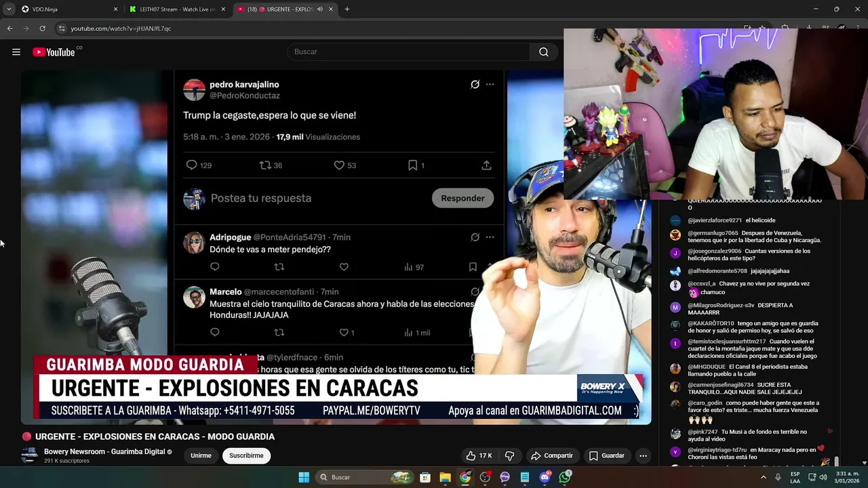Click chat username @alfredomorante5708
This screenshot has height=488, width=868.
pos(717,271)
